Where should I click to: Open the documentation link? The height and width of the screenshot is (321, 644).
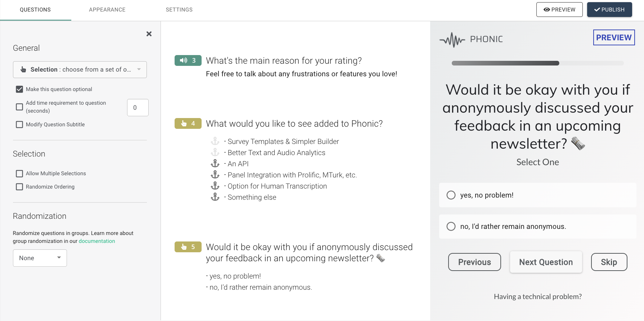[97, 241]
